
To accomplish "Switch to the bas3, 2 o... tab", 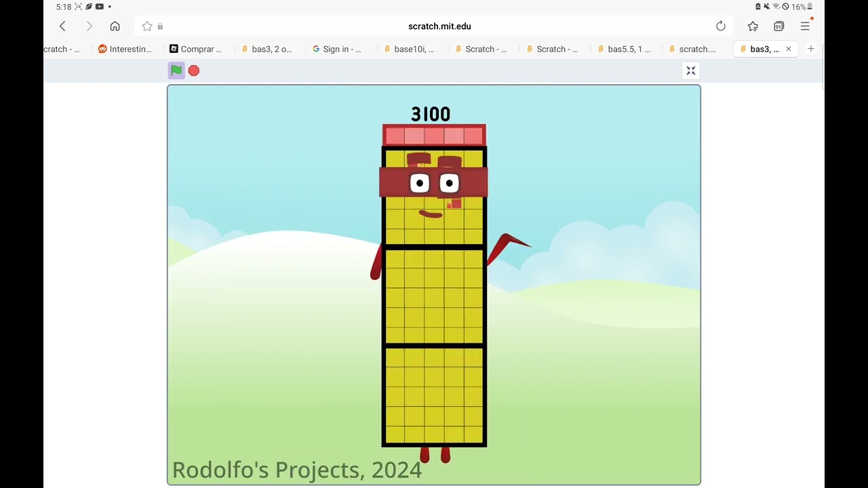I will [267, 49].
